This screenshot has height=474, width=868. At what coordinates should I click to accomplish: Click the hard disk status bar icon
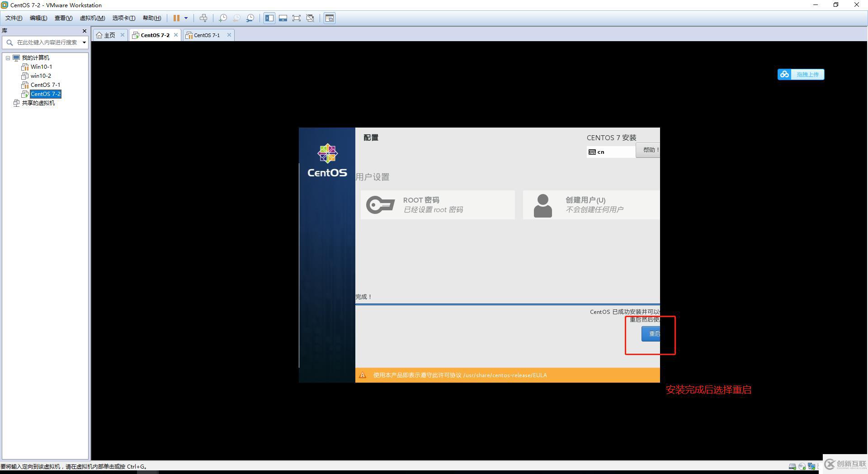pyautogui.click(x=793, y=466)
